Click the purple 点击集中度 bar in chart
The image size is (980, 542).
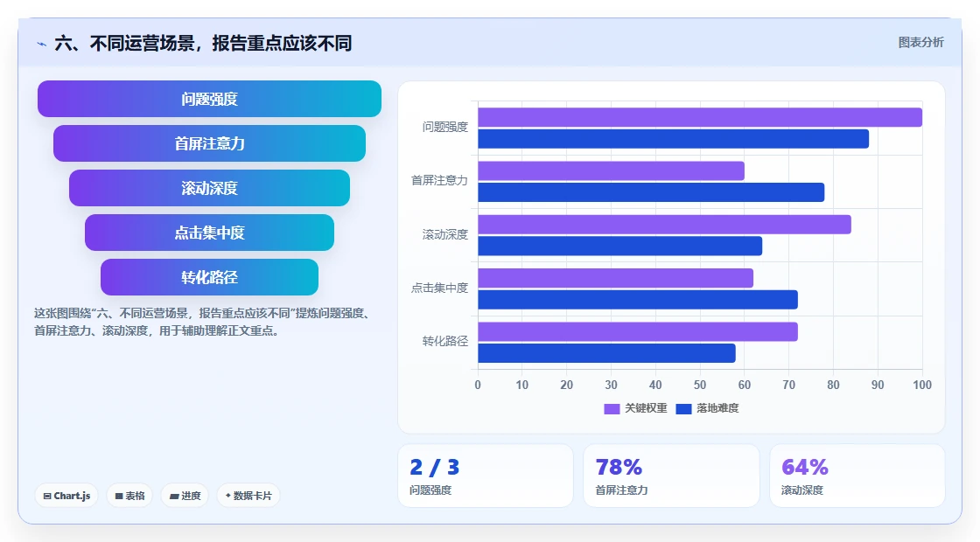tap(616, 278)
